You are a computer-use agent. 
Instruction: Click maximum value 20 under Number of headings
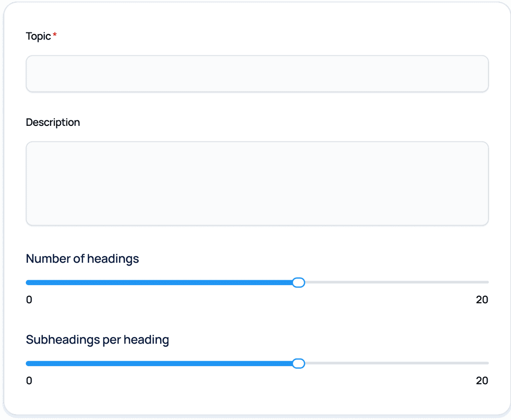pos(482,300)
